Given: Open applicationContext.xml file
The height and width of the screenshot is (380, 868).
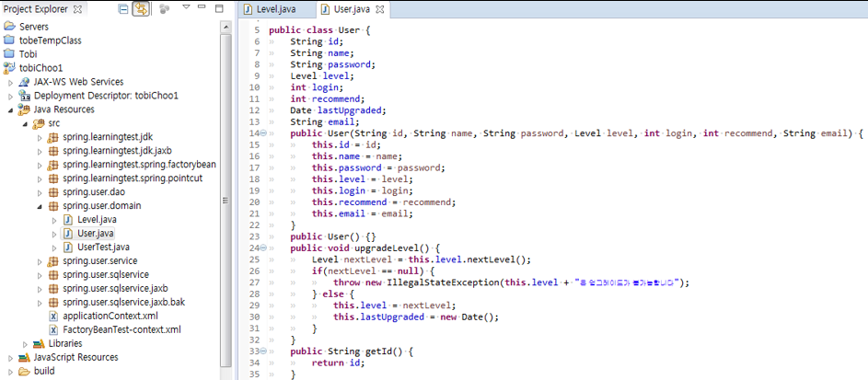Looking at the screenshot, I should (110, 317).
